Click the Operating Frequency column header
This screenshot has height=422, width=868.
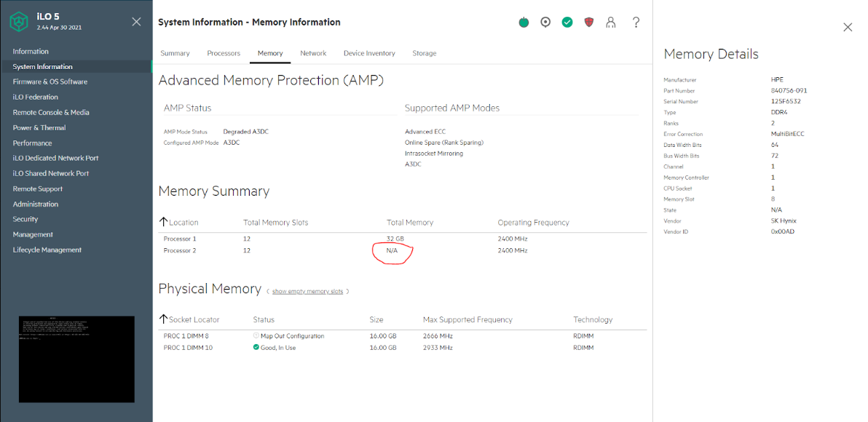pos(533,223)
